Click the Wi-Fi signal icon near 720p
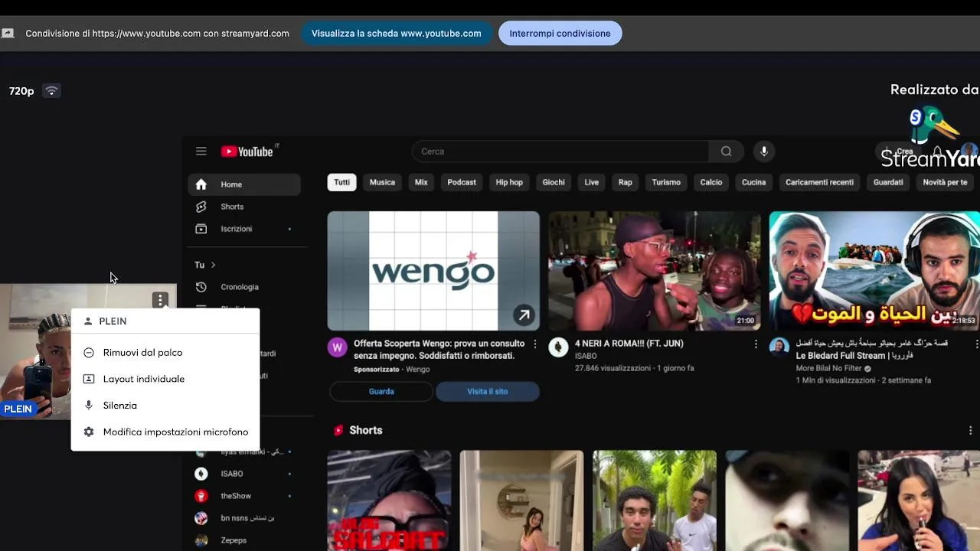980x551 pixels. tap(51, 91)
